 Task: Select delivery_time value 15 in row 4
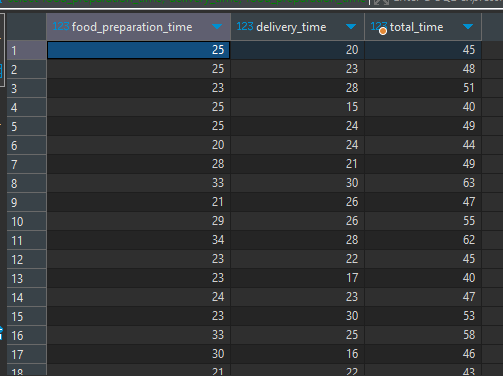[x=297, y=107]
